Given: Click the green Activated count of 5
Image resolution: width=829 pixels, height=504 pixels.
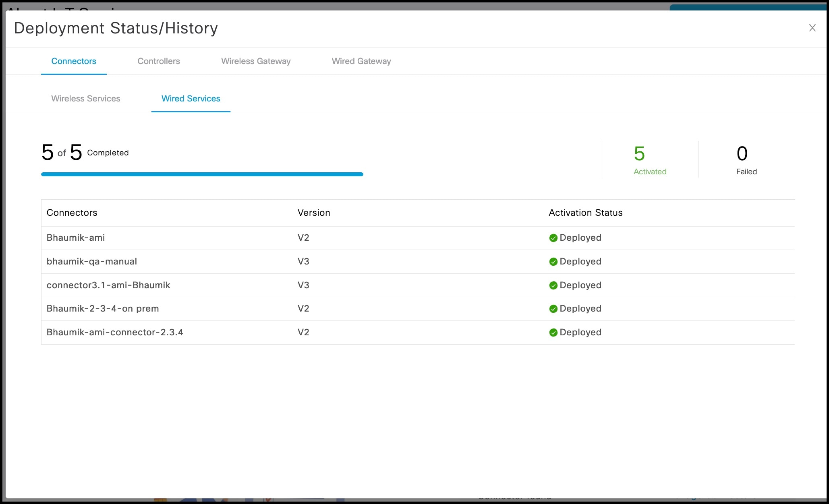Looking at the screenshot, I should [x=640, y=154].
